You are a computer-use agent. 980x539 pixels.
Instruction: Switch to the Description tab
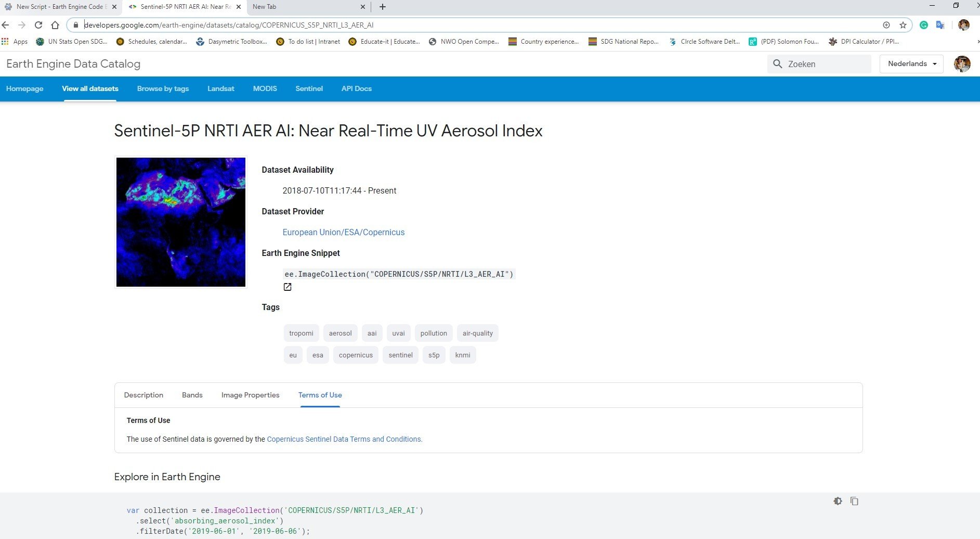point(143,395)
